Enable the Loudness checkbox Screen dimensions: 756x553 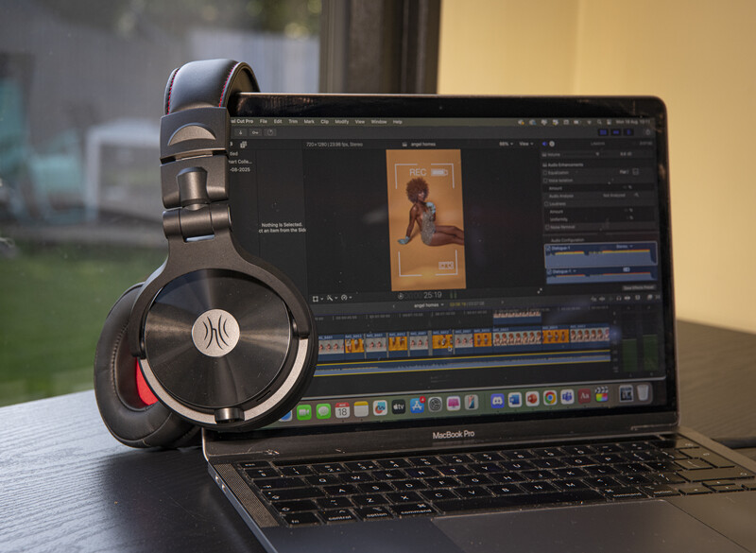[546, 203]
